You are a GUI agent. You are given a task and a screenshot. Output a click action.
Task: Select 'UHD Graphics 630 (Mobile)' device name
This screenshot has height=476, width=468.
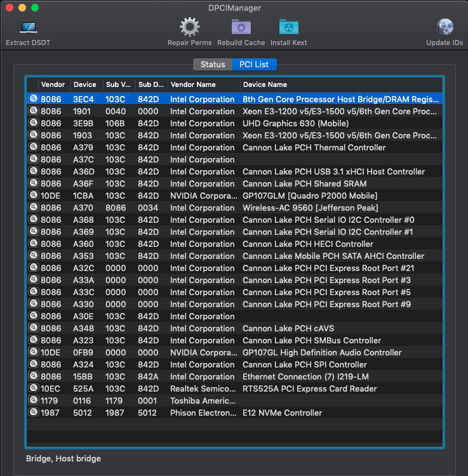[x=295, y=124]
